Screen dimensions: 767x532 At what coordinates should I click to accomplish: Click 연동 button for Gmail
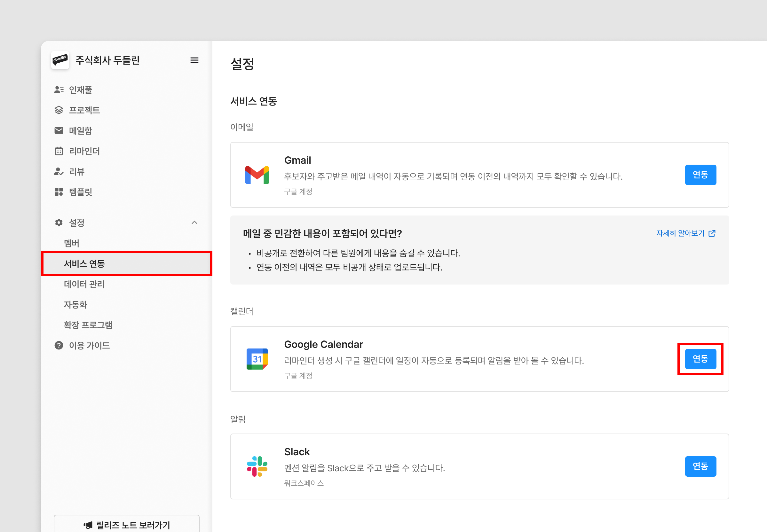[x=700, y=175]
